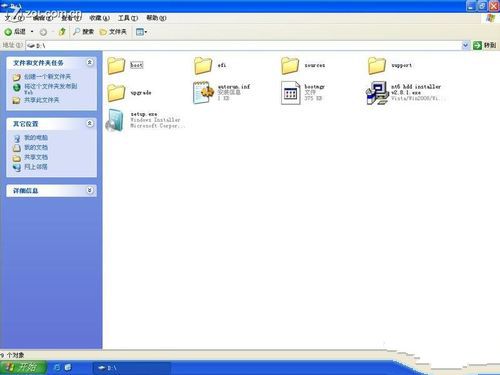Image resolution: width=500 pixels, height=375 pixels.
Task: Select the autorun.inf file
Action: (203, 93)
